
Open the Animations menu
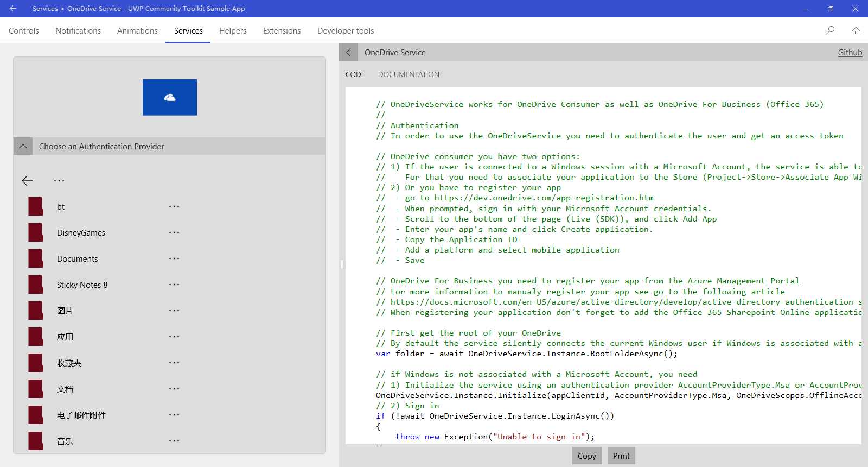click(137, 31)
